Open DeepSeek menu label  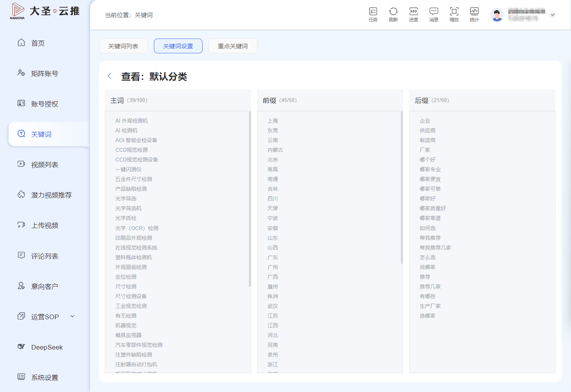47,347
